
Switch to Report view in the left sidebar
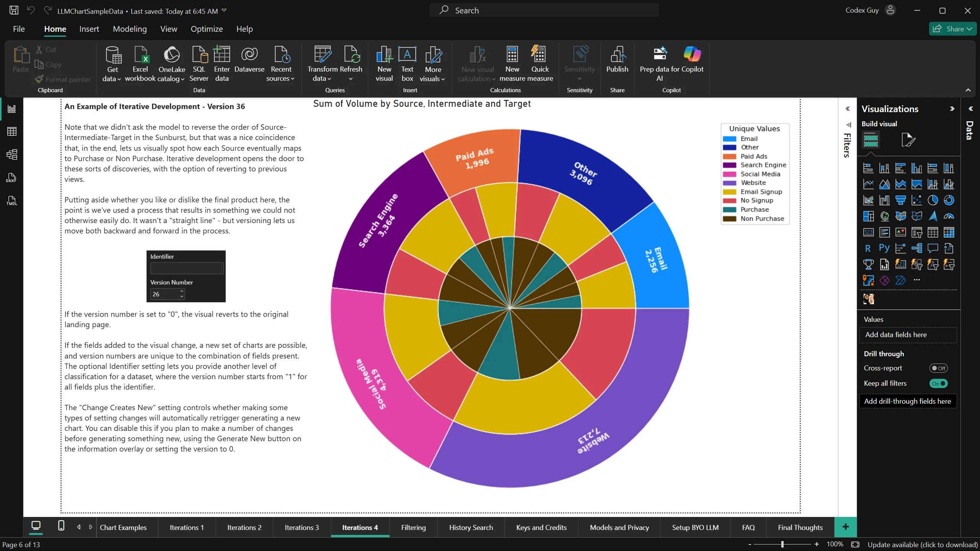pos(12,109)
